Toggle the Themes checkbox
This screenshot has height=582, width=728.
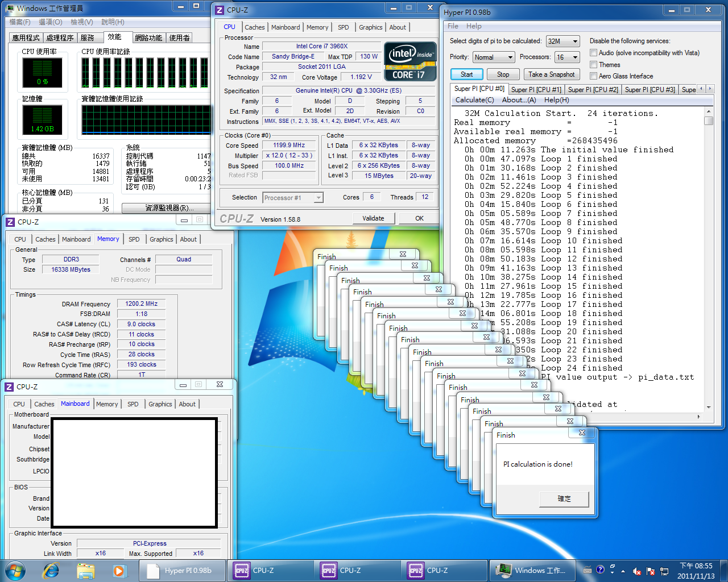pos(593,65)
